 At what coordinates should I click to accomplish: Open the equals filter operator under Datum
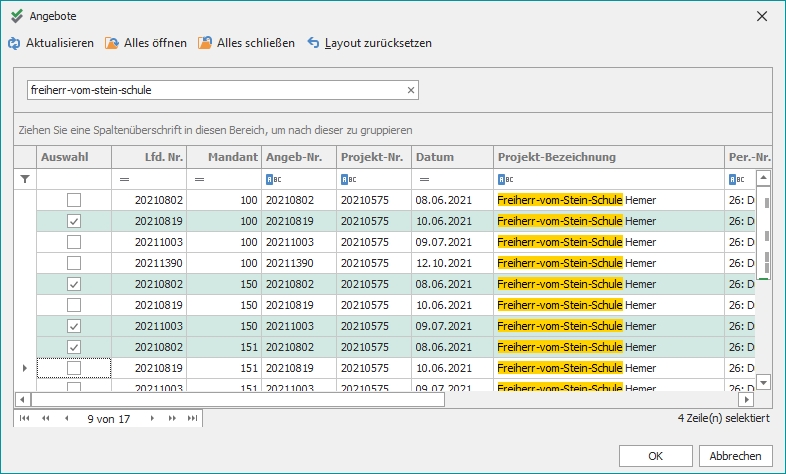424,179
